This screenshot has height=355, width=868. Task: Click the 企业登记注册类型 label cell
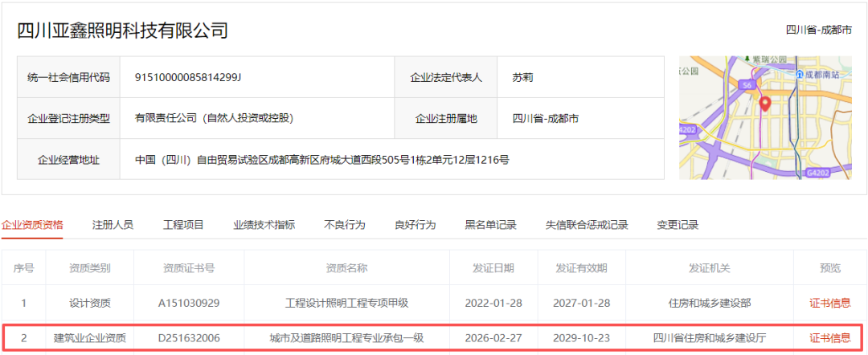pos(68,118)
